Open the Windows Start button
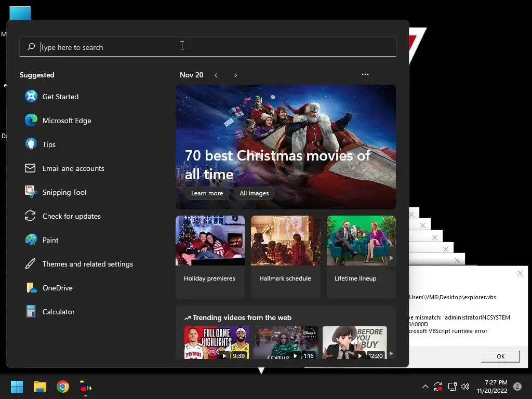 pyautogui.click(x=17, y=387)
